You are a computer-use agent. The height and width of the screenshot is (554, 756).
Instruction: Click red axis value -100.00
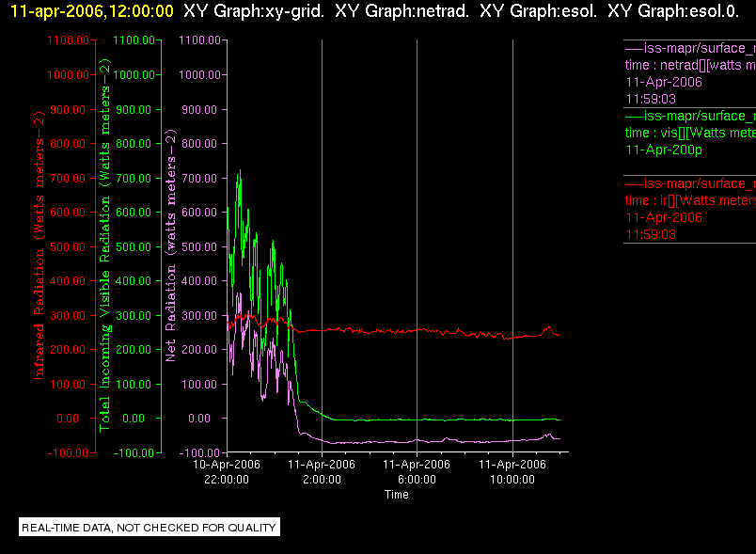click(68, 453)
